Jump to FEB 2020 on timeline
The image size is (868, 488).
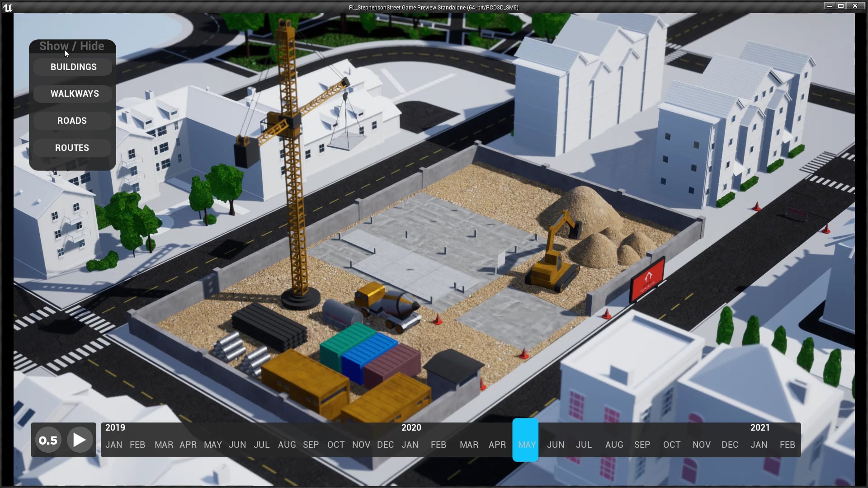tap(439, 445)
